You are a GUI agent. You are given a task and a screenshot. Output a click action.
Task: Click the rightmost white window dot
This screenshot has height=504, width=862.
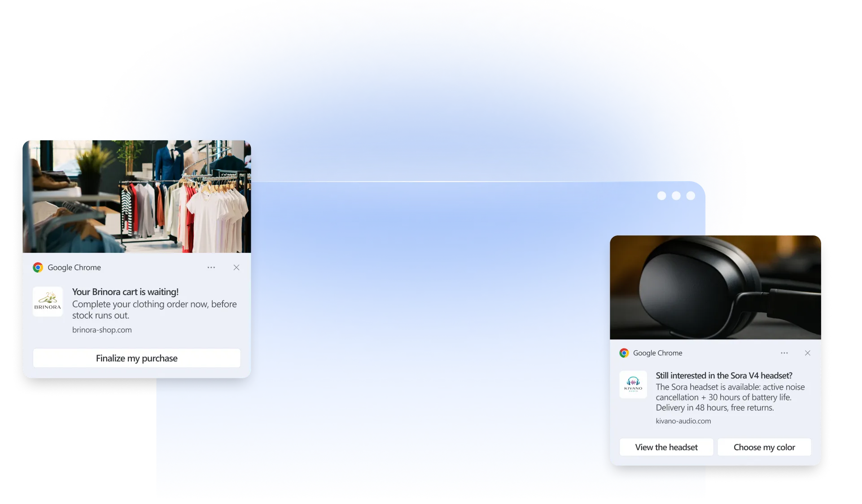click(691, 196)
